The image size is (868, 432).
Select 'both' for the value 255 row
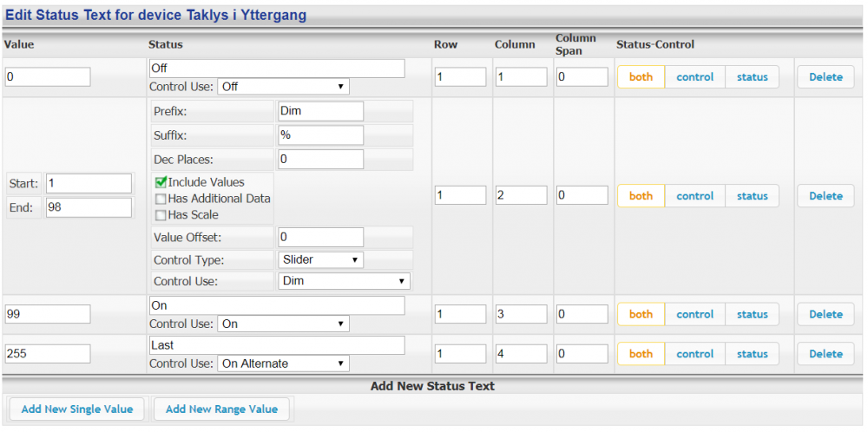pyautogui.click(x=641, y=354)
